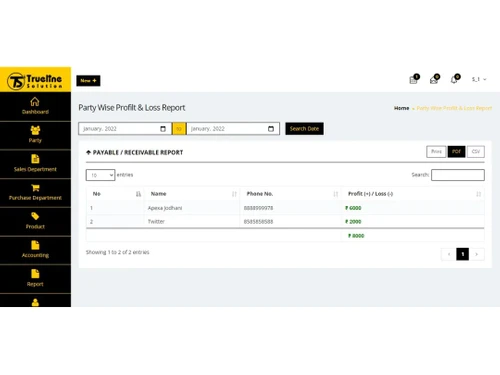This screenshot has width=500, height=375.
Task: Open the calendar tasks notification icon
Action: pos(413,80)
